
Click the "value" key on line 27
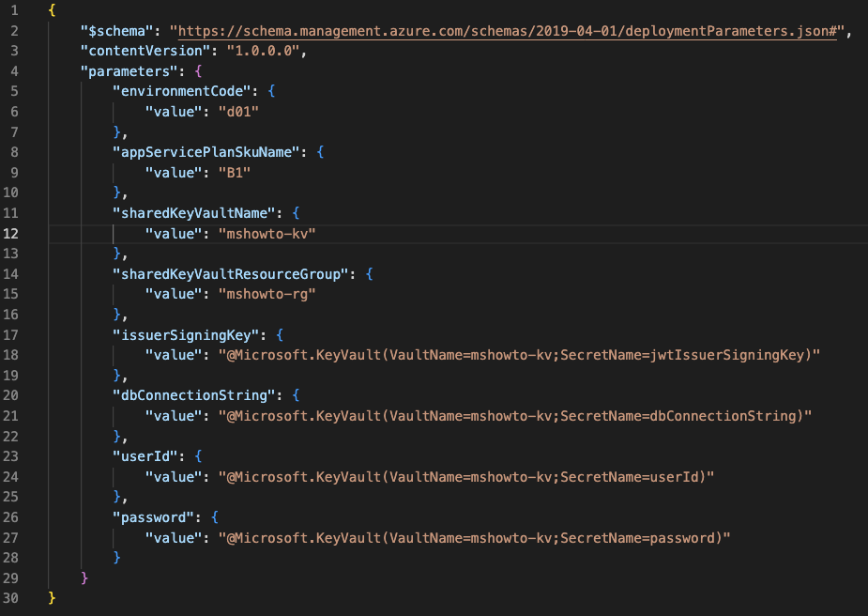point(174,538)
